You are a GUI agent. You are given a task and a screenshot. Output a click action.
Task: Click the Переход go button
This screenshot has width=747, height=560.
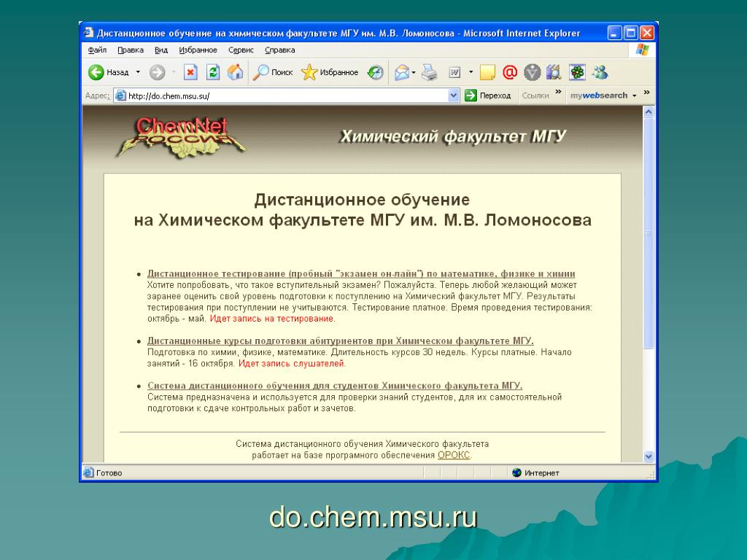(488, 96)
